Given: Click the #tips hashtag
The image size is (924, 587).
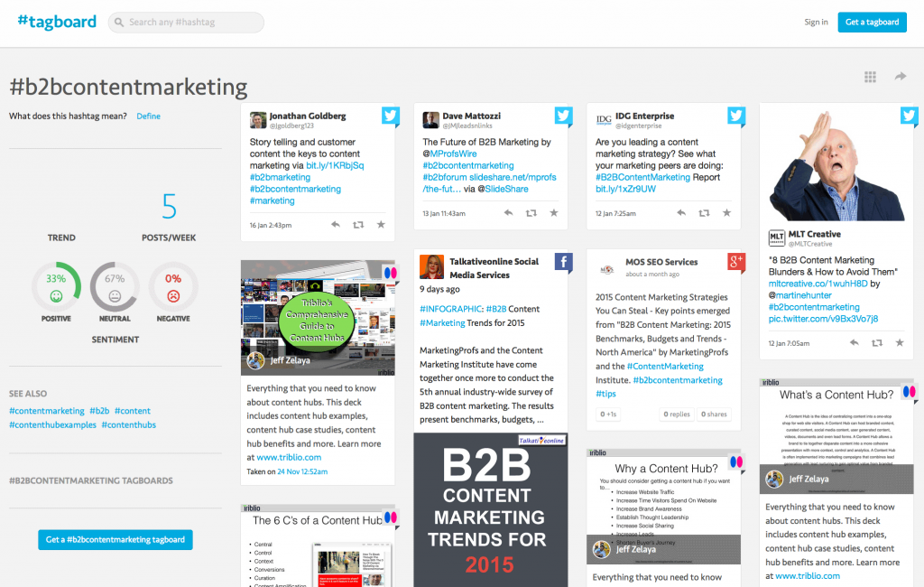Looking at the screenshot, I should [x=605, y=394].
